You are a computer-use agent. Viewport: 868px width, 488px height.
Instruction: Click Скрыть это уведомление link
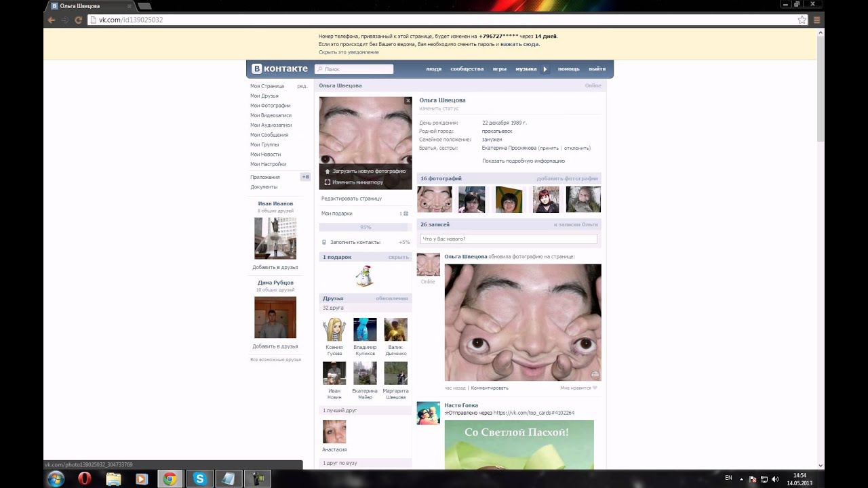point(349,52)
